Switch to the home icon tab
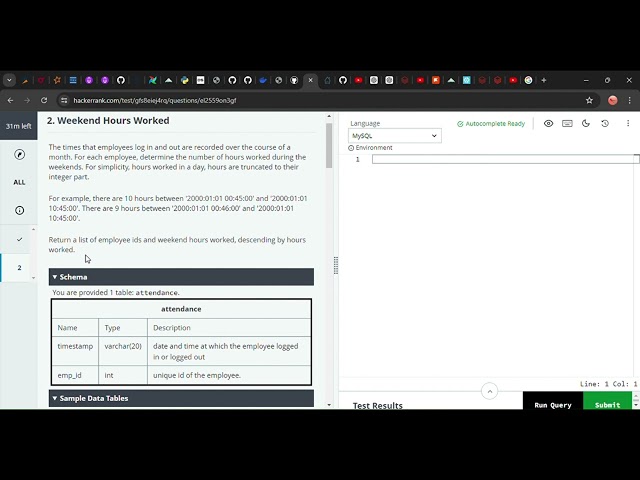Viewport: 640px width, 480px height. [x=327, y=80]
